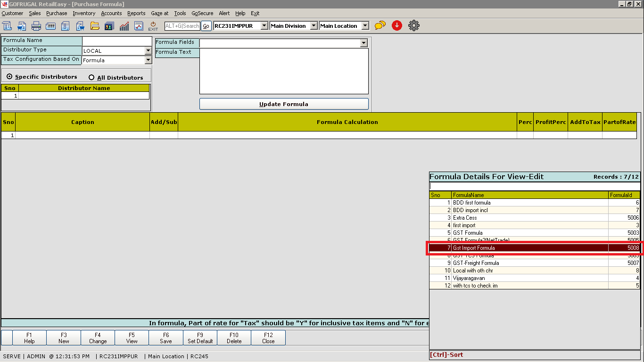
Task: Open the purchase document with cart icon
Action: point(80,26)
